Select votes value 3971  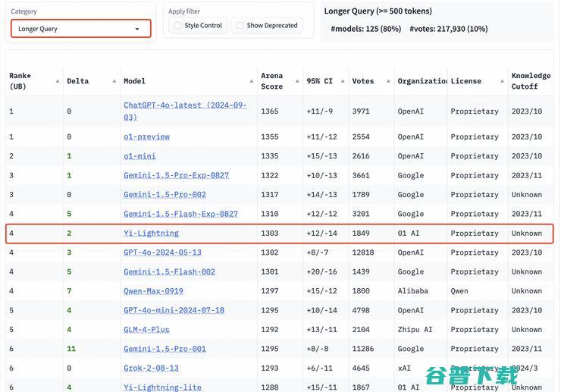tap(361, 111)
